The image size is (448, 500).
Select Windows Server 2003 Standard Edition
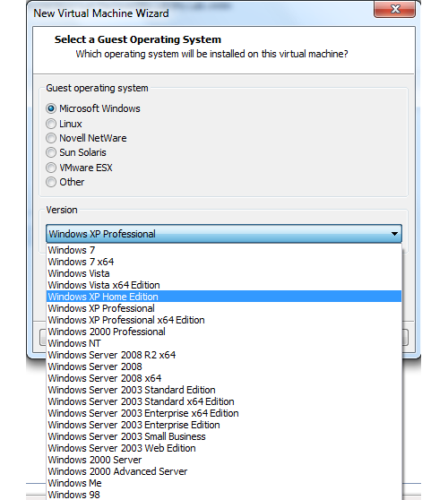pyautogui.click(x=224, y=390)
